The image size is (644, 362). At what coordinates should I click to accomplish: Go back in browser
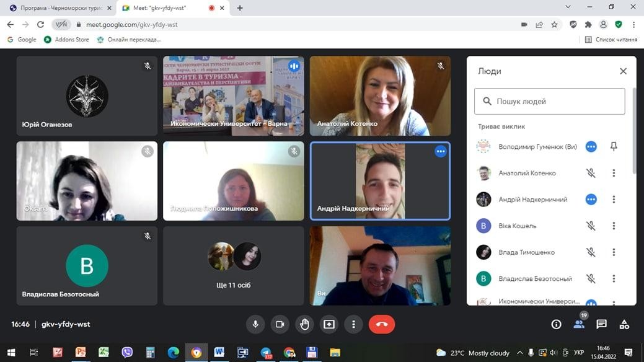pos(11,25)
